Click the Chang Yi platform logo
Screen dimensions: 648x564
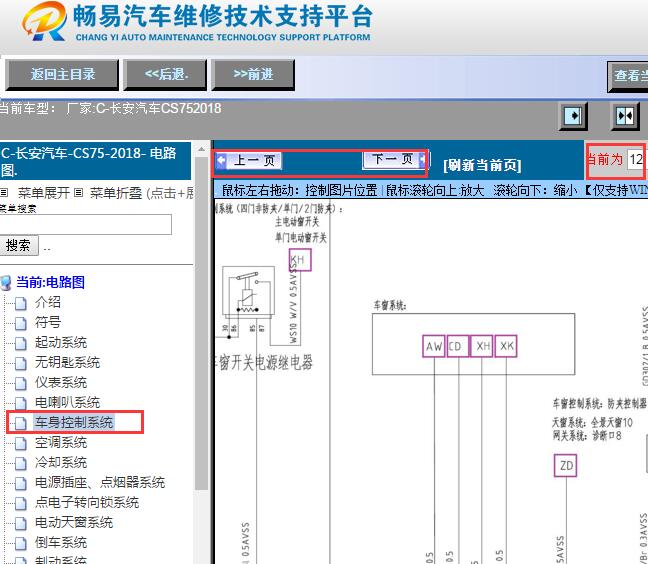[x=45, y=21]
